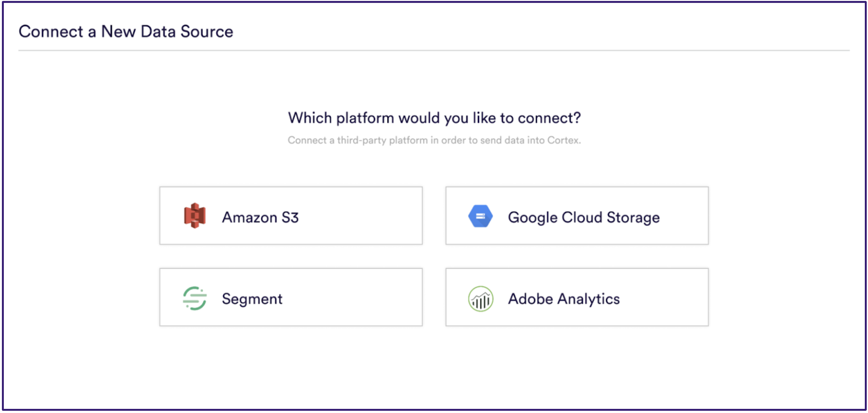Viewport: 868px width, 413px height.
Task: Click the word 'third-party' in the subtitle
Action: tap(362, 140)
